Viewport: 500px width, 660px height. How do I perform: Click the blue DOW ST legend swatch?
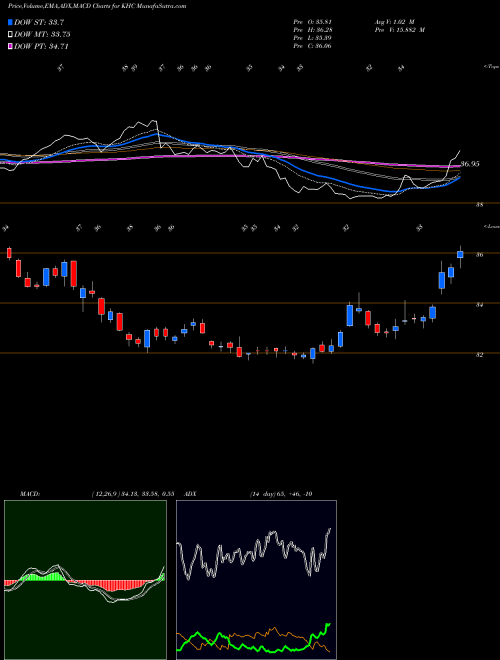tap(10, 22)
